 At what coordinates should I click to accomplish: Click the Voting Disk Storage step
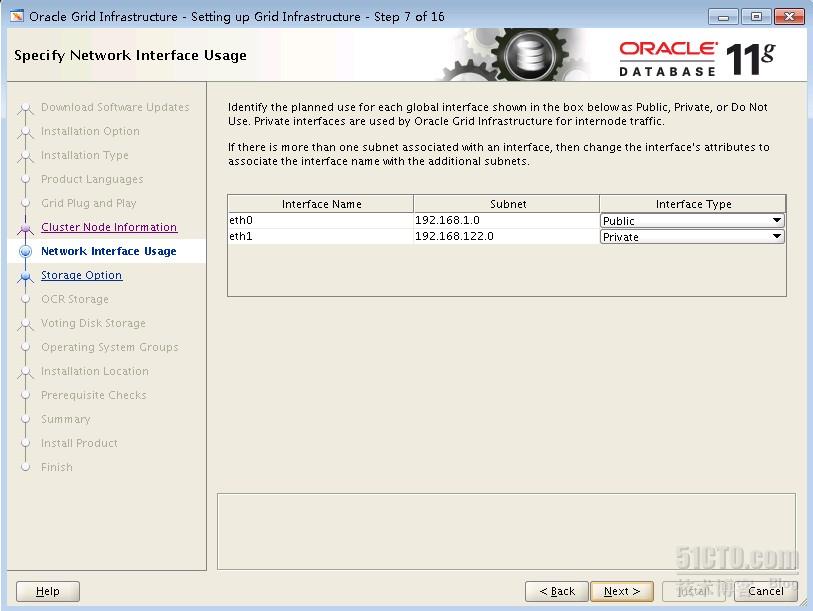93,323
